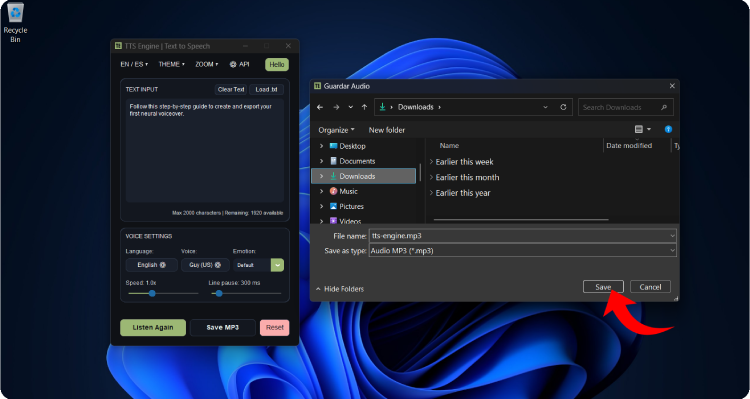
Task: Click the text input area
Action: tap(205, 151)
